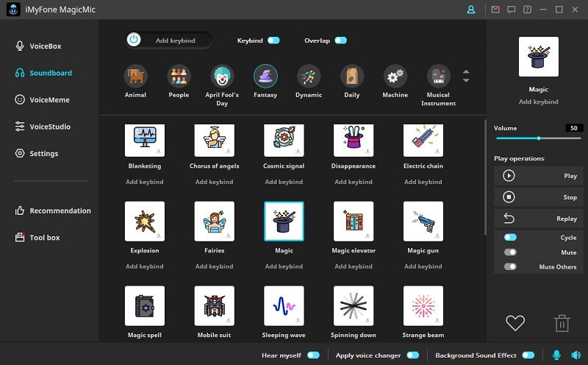Viewport: 588px width, 365px height.
Task: Toggle the Cycle switch
Action: tap(510, 238)
